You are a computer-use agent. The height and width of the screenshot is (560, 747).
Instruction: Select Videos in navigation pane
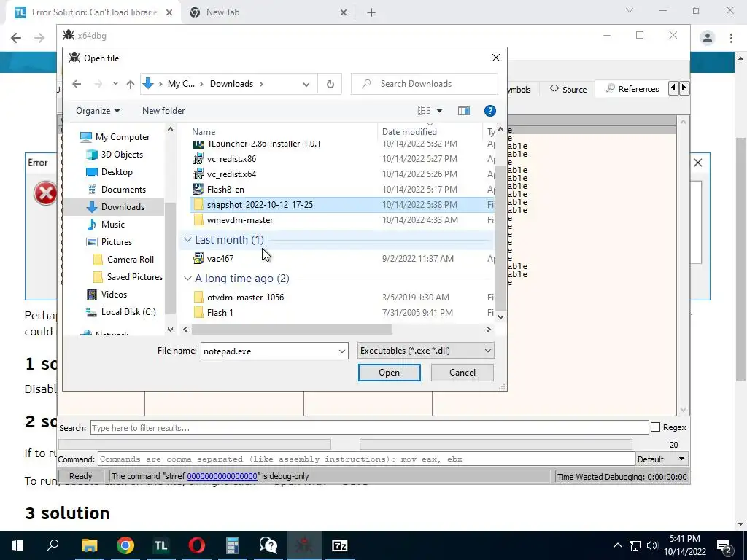(107, 295)
